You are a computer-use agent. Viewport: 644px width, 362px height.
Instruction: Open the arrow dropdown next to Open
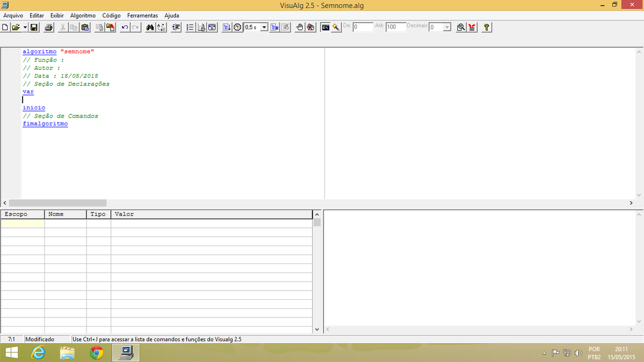(x=25, y=27)
